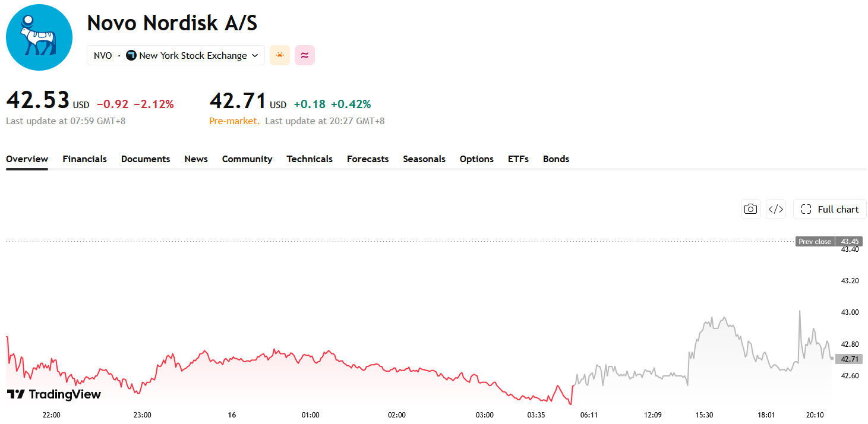
Task: Open the Forecasts tab
Action: point(368,159)
